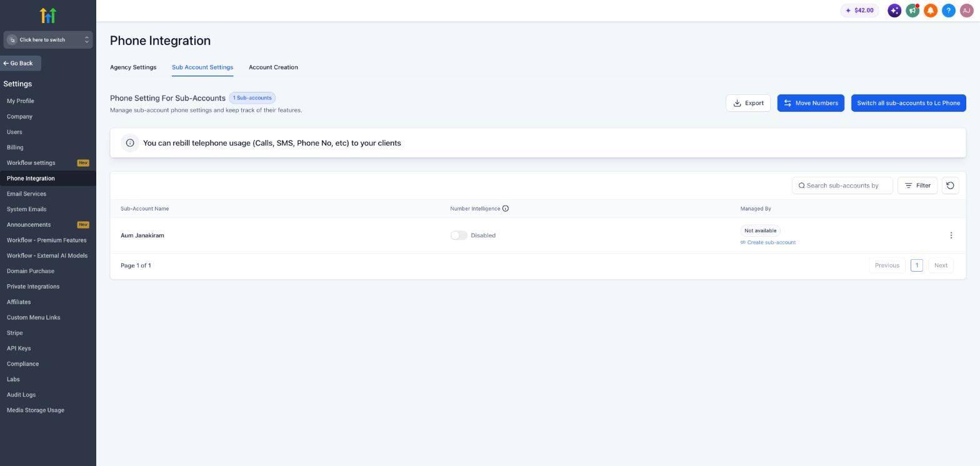Screen dimensions: 980x466
Task: Click the refresh table icon
Action: (x=950, y=186)
